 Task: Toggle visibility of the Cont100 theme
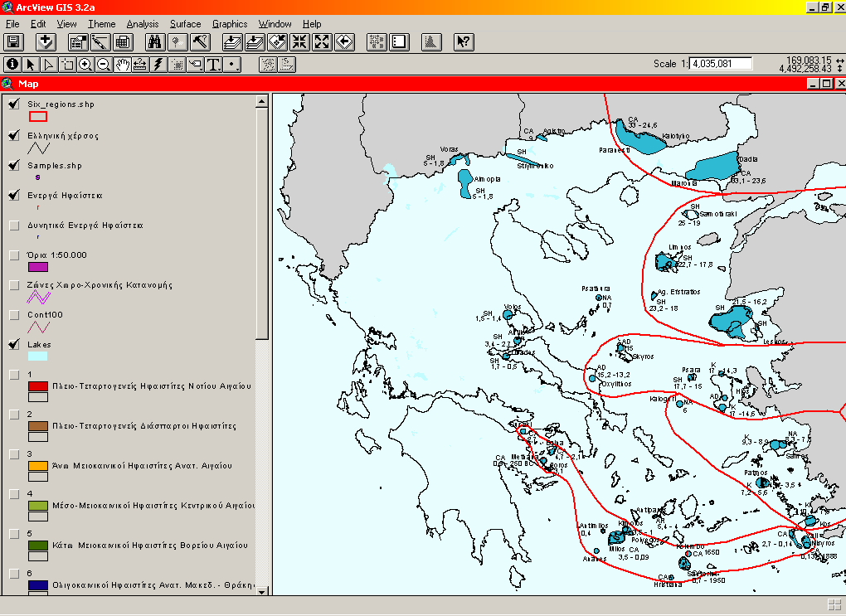[12, 314]
